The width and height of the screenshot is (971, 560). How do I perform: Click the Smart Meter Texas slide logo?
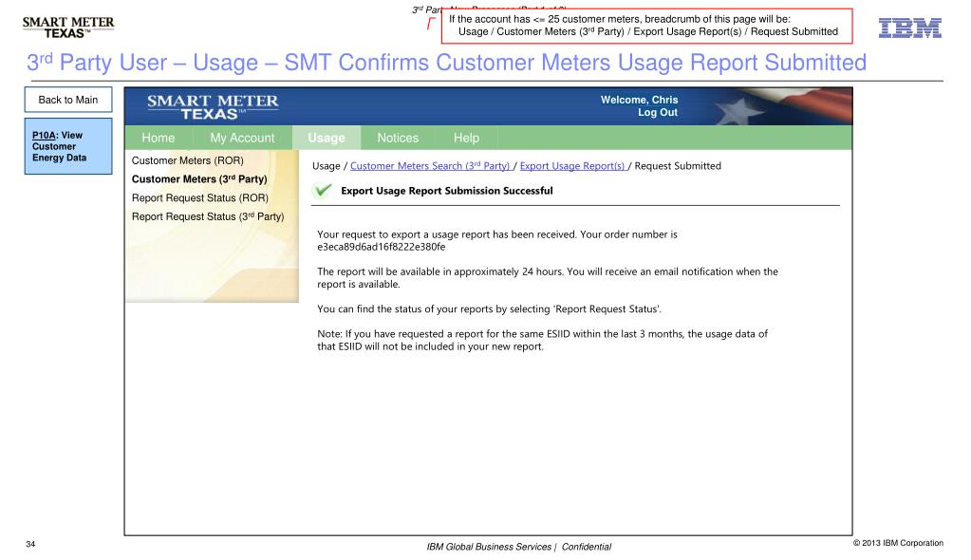point(68,28)
